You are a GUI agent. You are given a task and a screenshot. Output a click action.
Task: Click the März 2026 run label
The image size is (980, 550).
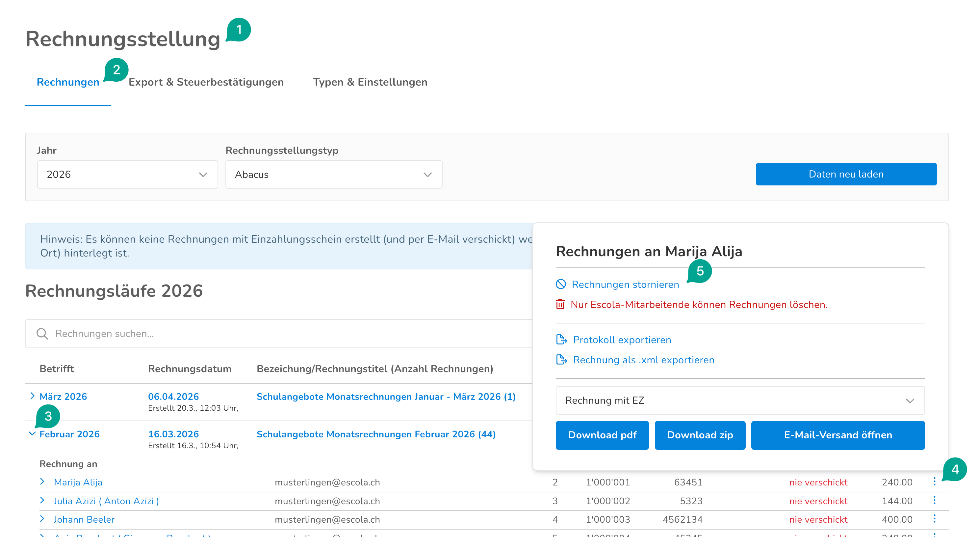63,397
